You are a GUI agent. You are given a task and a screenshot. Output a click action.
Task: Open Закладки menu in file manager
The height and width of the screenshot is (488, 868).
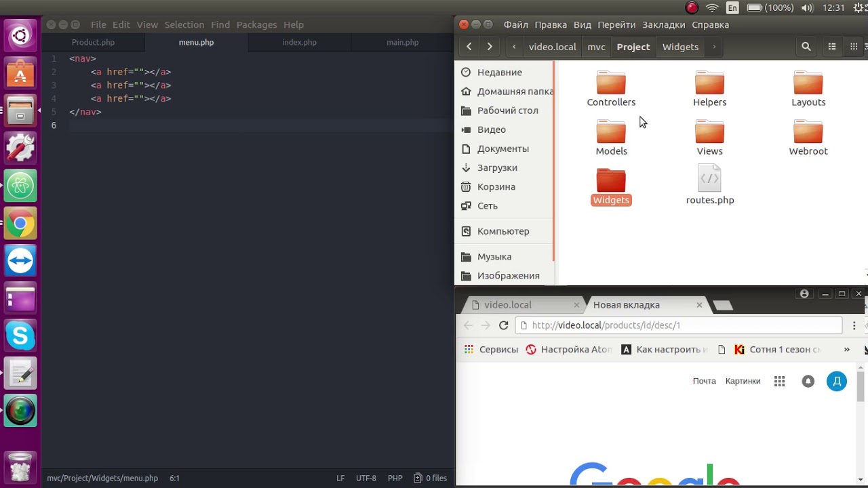point(664,24)
